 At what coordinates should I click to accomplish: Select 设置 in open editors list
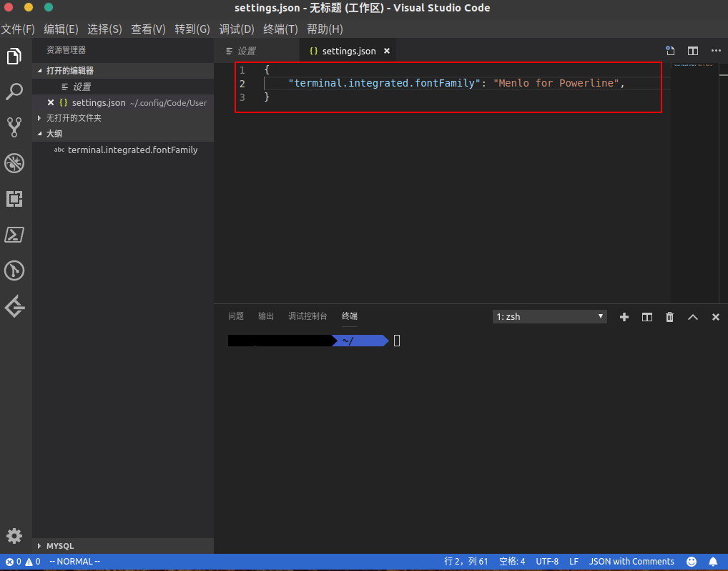(x=123, y=87)
